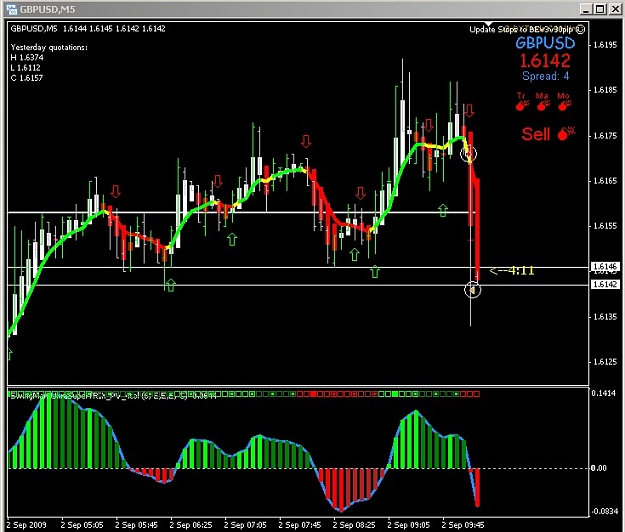
Task: Click the blue GBPUSD symbol label
Action: pos(545,43)
